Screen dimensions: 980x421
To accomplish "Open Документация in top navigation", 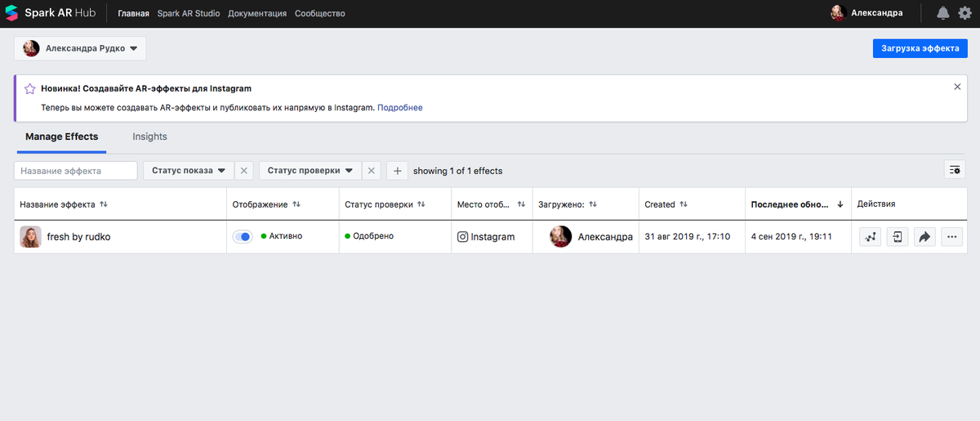I will point(257,14).
